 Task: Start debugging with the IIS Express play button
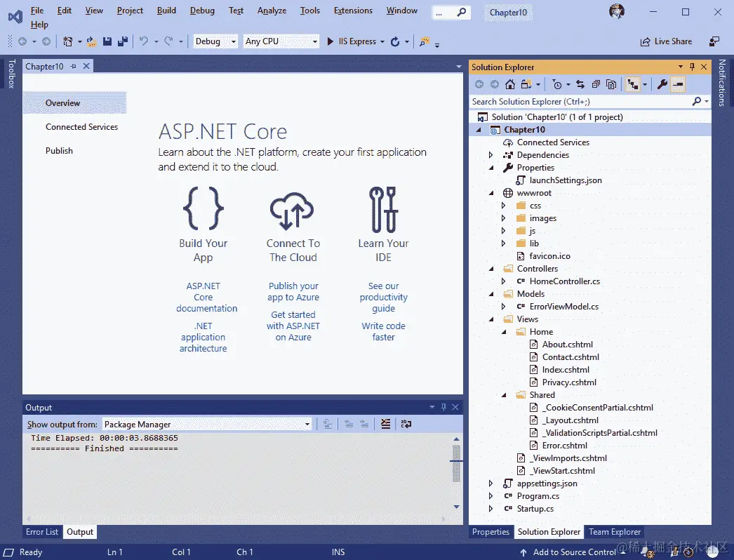pos(331,41)
